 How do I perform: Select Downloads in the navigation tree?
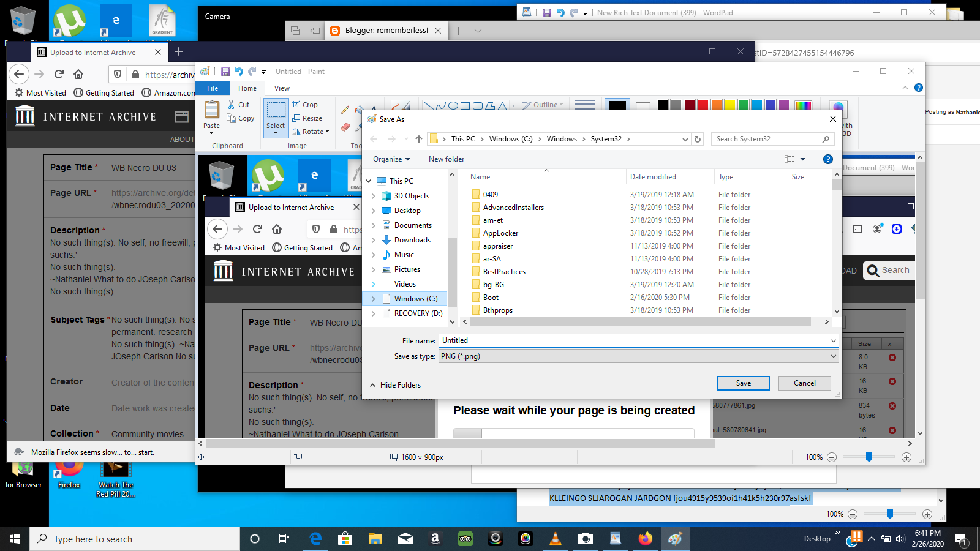pyautogui.click(x=412, y=240)
